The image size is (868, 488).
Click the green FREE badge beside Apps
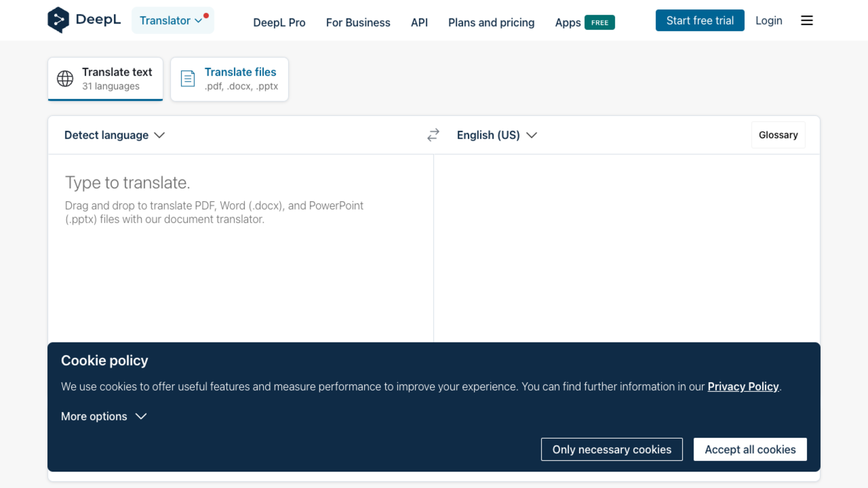[599, 23]
